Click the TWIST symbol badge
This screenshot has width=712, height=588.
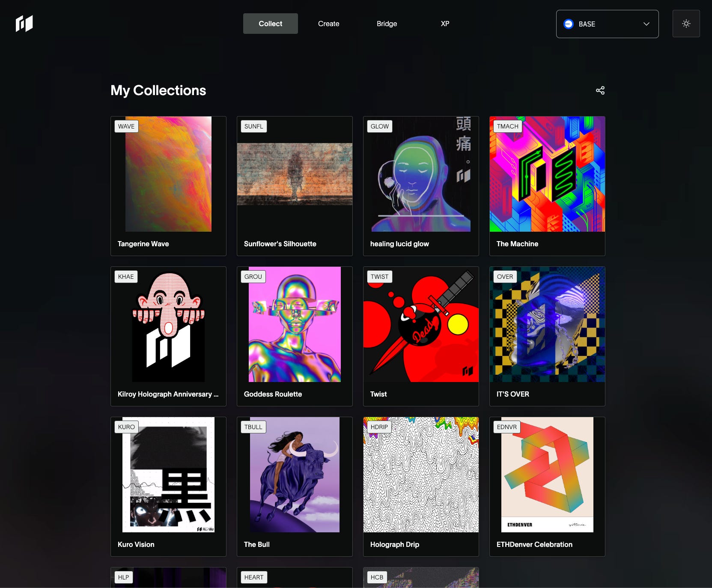click(379, 277)
